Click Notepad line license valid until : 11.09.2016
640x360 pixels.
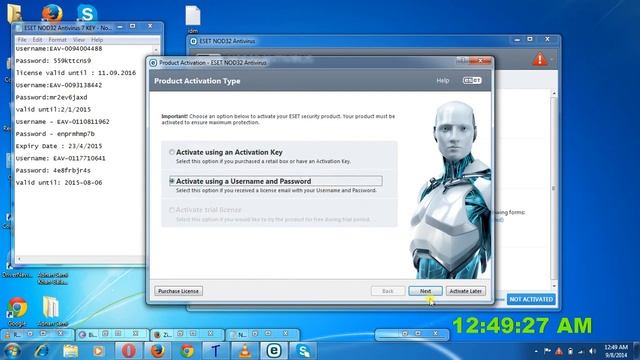pos(76,73)
